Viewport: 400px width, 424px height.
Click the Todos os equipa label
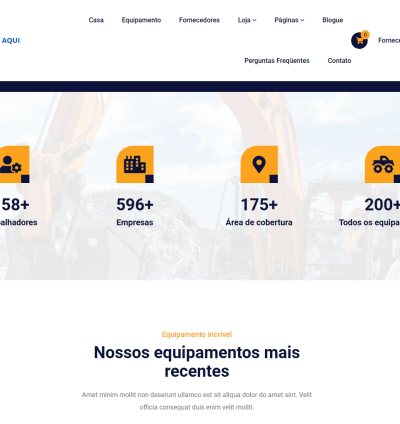(369, 222)
